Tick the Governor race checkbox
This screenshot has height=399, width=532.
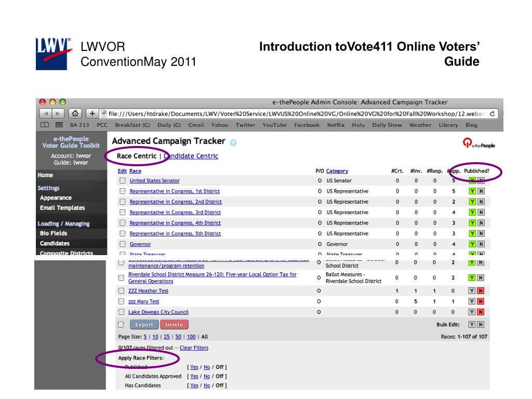[x=123, y=244]
